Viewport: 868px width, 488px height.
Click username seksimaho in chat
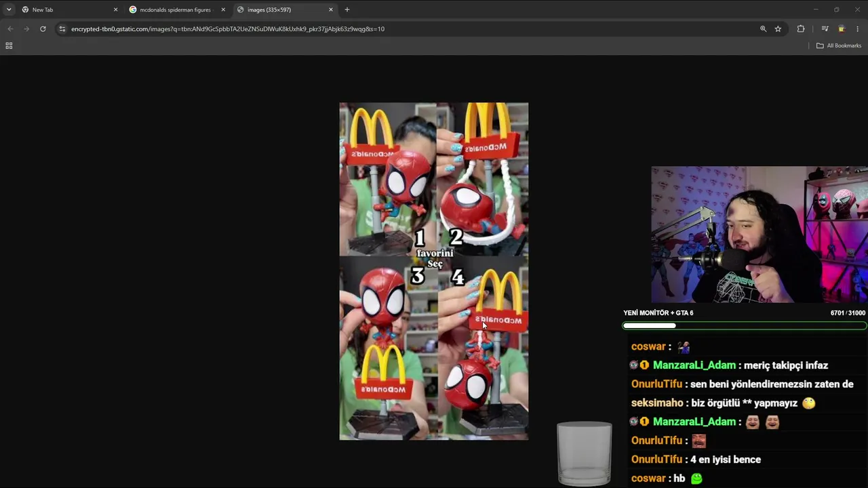click(x=657, y=403)
